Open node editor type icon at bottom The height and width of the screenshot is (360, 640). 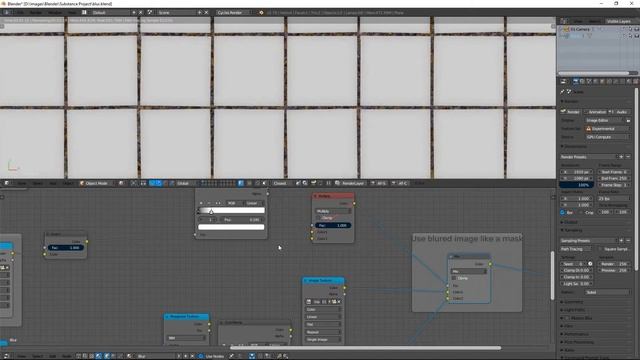pyautogui.click(x=7, y=356)
